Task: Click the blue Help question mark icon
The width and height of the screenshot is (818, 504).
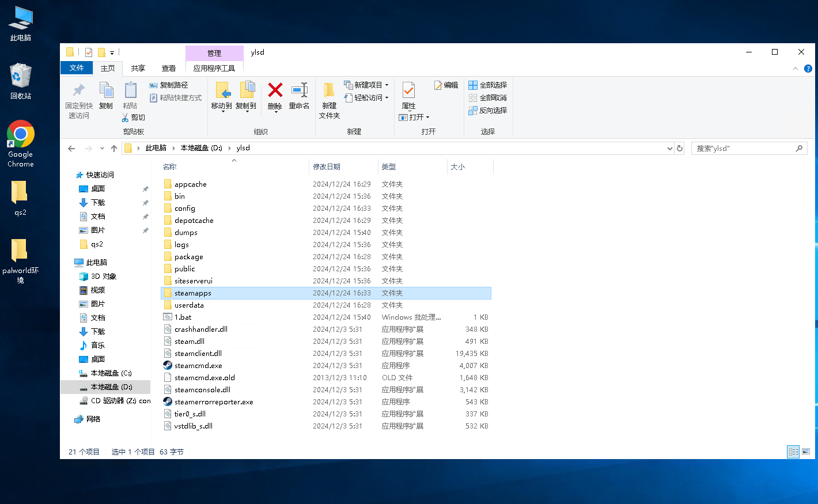Action: pyautogui.click(x=808, y=68)
